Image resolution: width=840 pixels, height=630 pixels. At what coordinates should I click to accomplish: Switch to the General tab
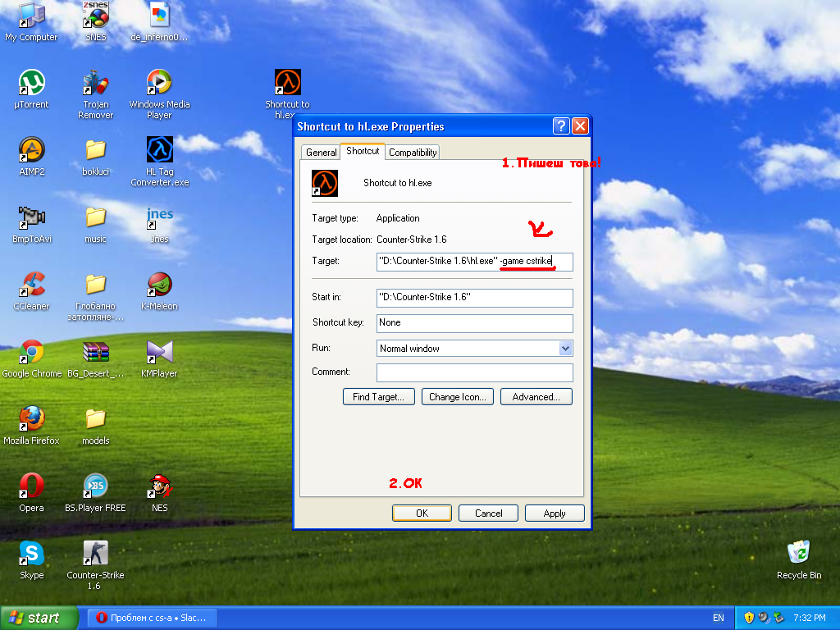pos(321,152)
